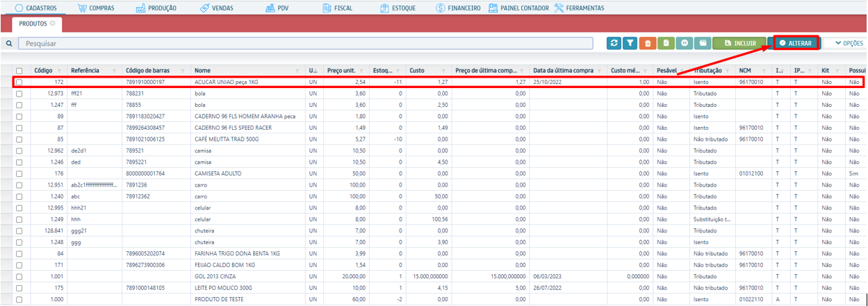Screen dimensions: 868x306
Task: Click barcode 8000000001764 cell
Action: (145, 173)
